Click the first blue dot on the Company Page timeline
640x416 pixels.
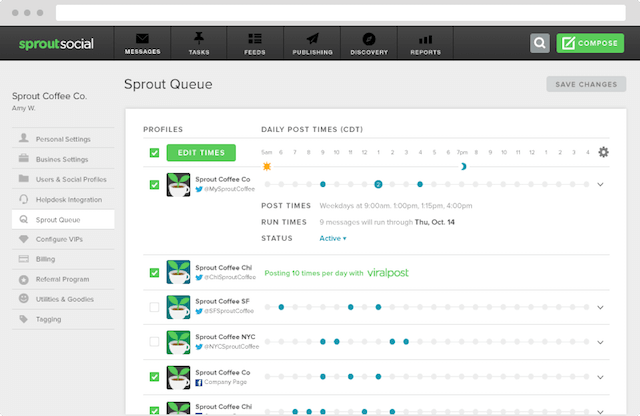(323, 376)
